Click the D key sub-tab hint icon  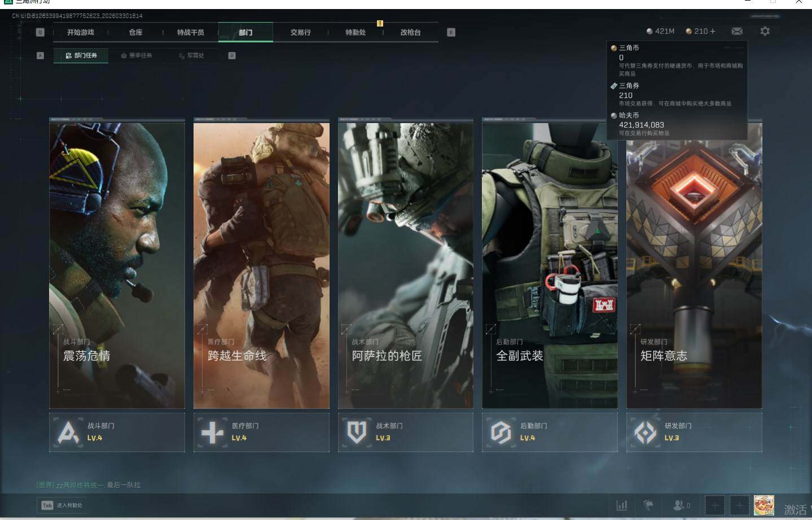(232, 55)
